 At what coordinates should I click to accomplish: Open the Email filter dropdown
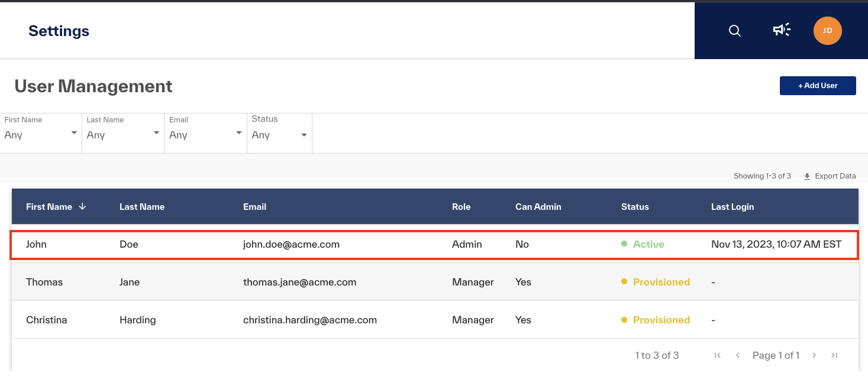click(206, 134)
